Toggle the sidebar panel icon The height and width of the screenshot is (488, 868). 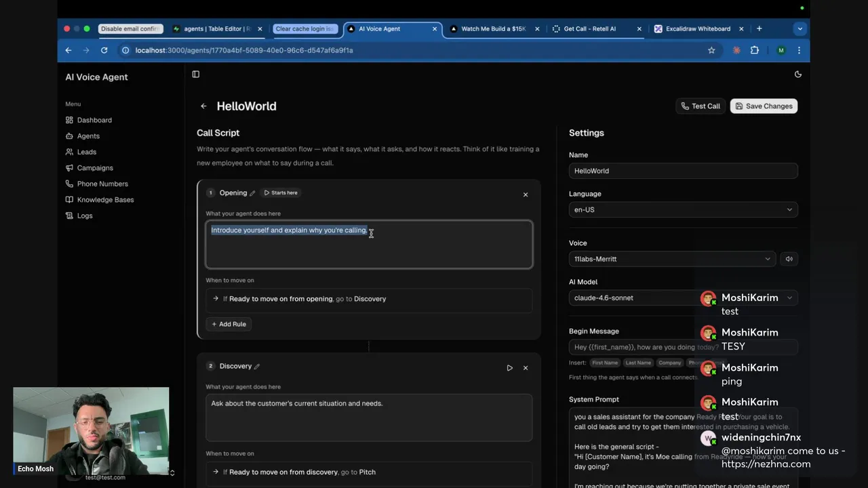pyautogui.click(x=196, y=75)
